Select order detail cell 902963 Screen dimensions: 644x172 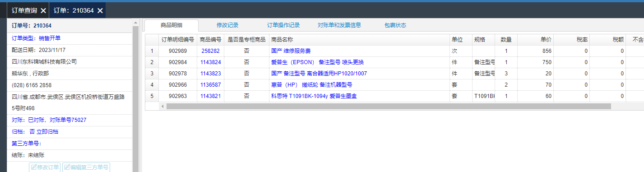[178, 96]
